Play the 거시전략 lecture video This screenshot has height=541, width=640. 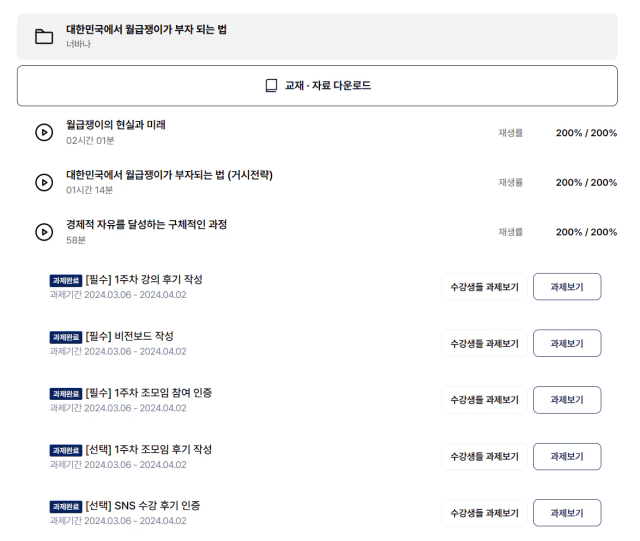tap(44, 182)
